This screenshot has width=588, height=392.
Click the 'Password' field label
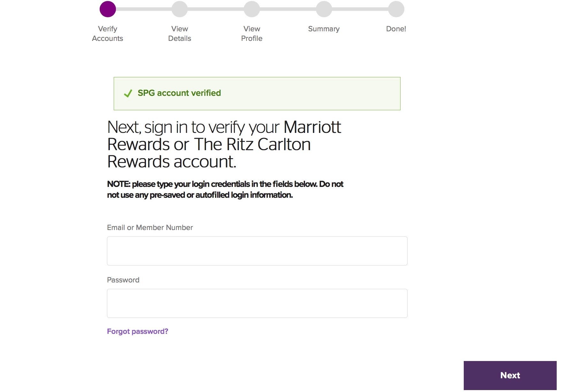coord(123,280)
